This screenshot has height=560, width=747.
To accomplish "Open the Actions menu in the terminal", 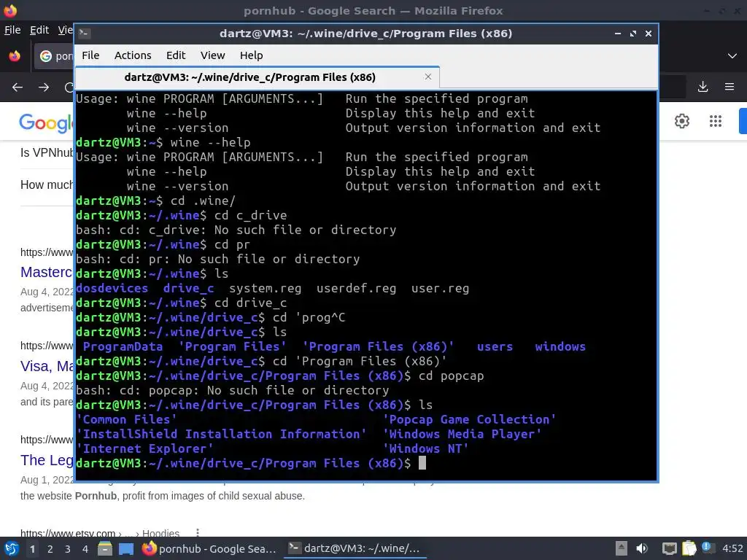I will click(x=133, y=55).
